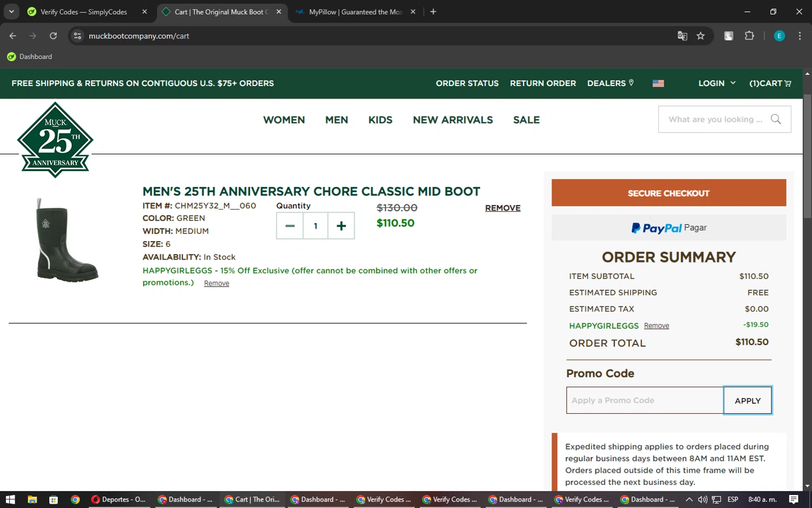Open Deportes Opera window in taskbar

click(119, 499)
